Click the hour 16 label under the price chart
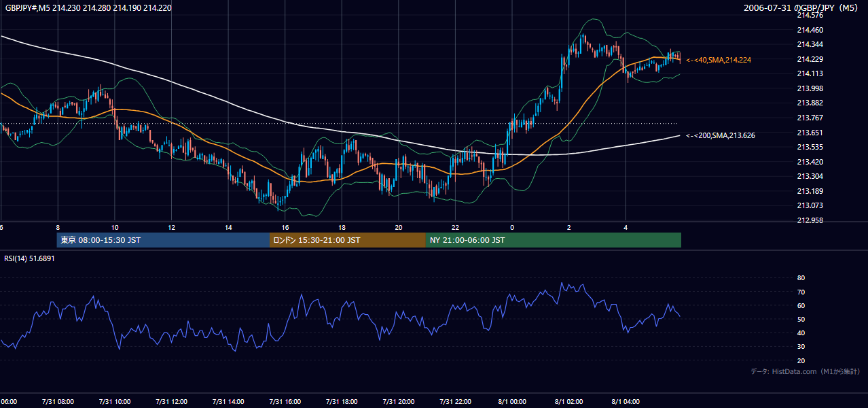 (x=285, y=227)
